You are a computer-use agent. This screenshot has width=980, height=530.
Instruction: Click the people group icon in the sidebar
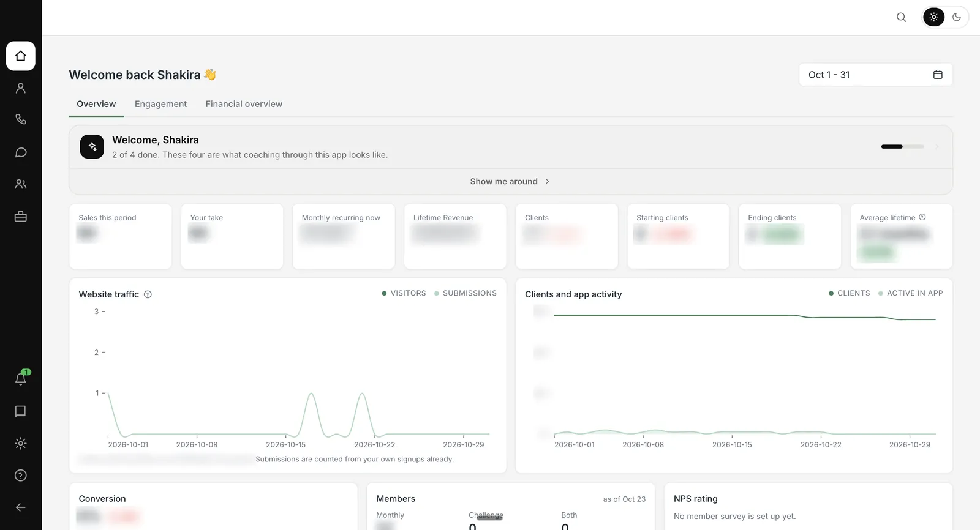(x=21, y=184)
